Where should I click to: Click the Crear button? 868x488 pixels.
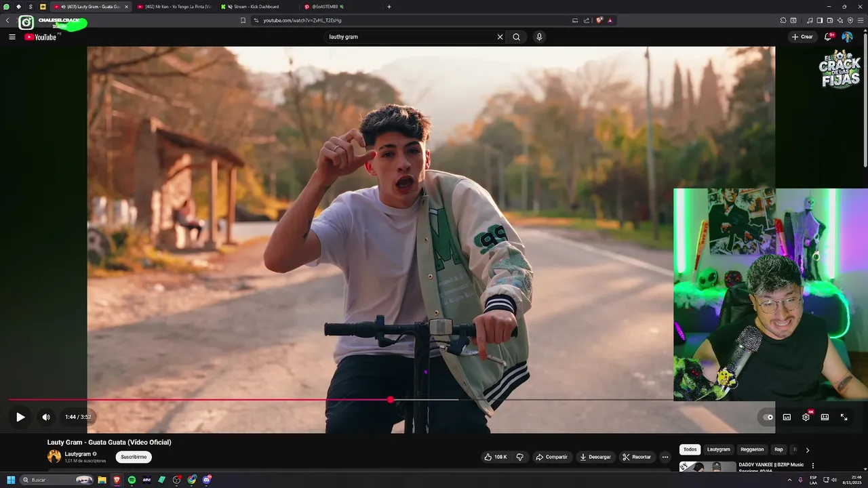pyautogui.click(x=802, y=37)
